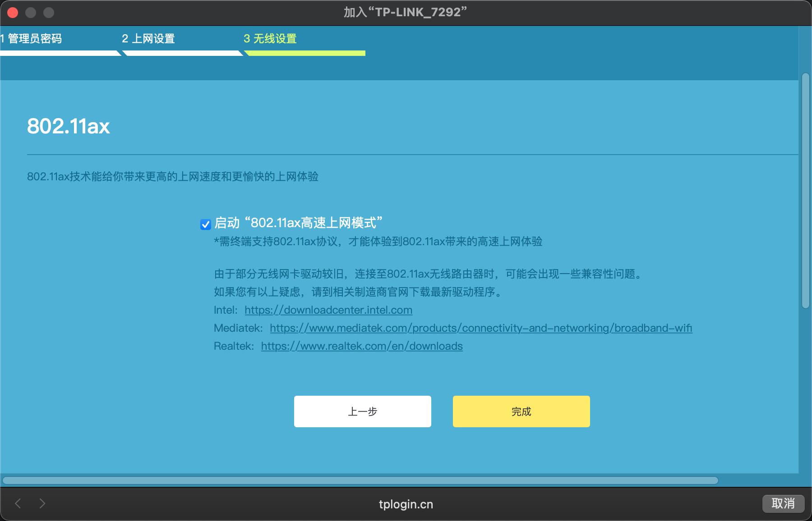Screen dimensions: 812x521
Task: Click the forward navigation arrow
Action: 42,504
